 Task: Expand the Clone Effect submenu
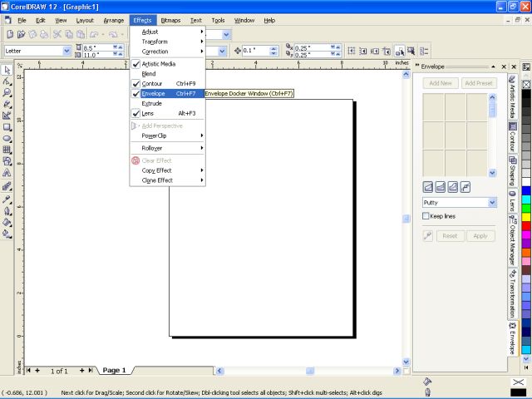(x=168, y=180)
